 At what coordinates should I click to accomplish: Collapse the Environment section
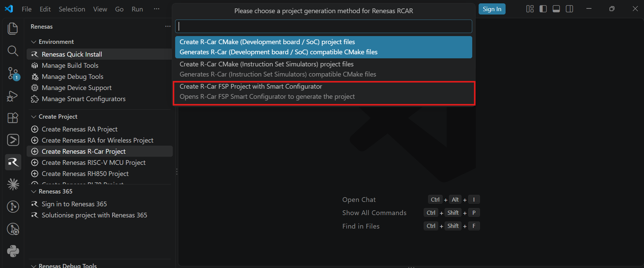click(34, 42)
